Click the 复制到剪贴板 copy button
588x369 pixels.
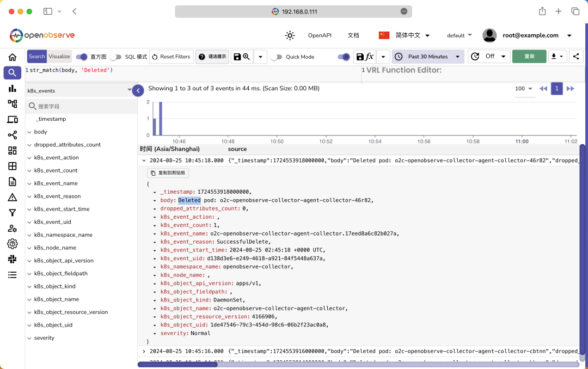point(168,173)
